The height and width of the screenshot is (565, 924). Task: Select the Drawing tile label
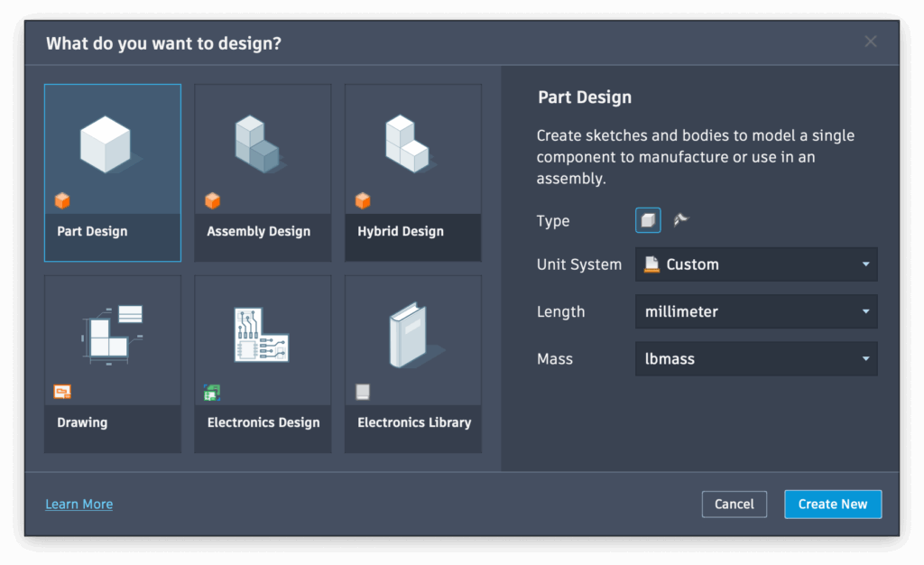click(82, 422)
